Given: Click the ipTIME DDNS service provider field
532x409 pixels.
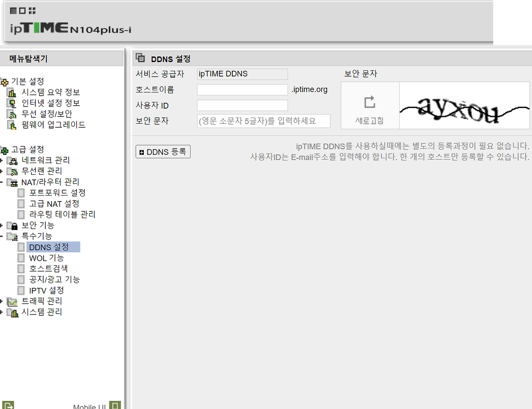Looking at the screenshot, I should tap(242, 74).
